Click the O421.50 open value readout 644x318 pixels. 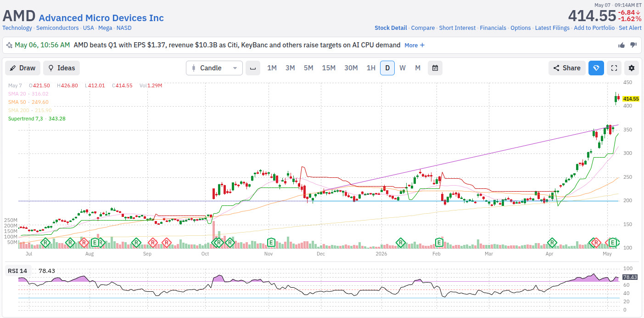coord(39,85)
